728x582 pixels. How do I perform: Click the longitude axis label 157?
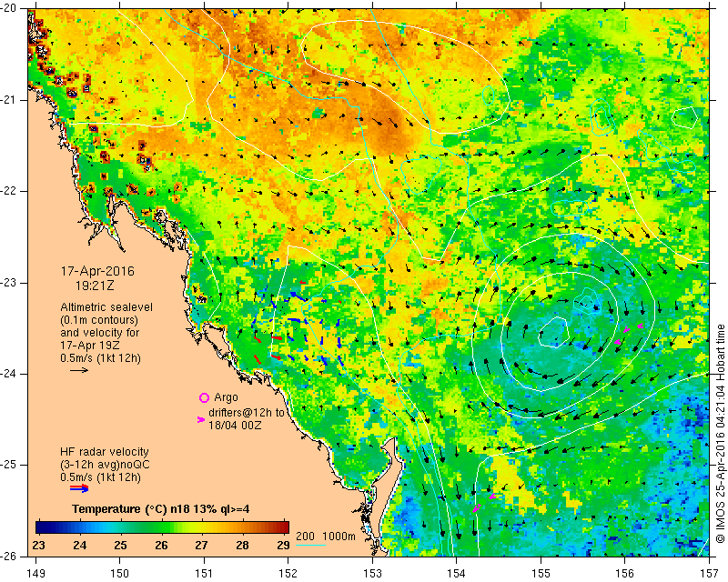[x=709, y=575]
